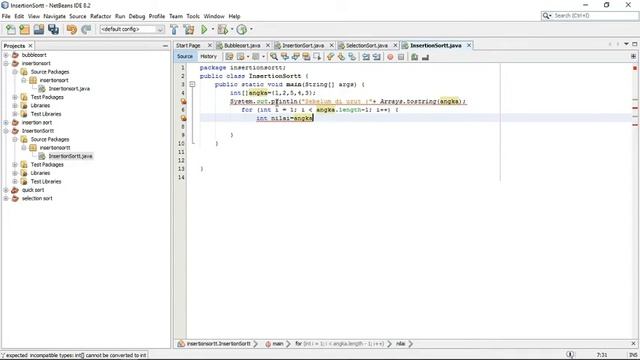This screenshot has width=640, height=360.
Task: Click the nilai breadcrumb item
Action: pos(400,344)
